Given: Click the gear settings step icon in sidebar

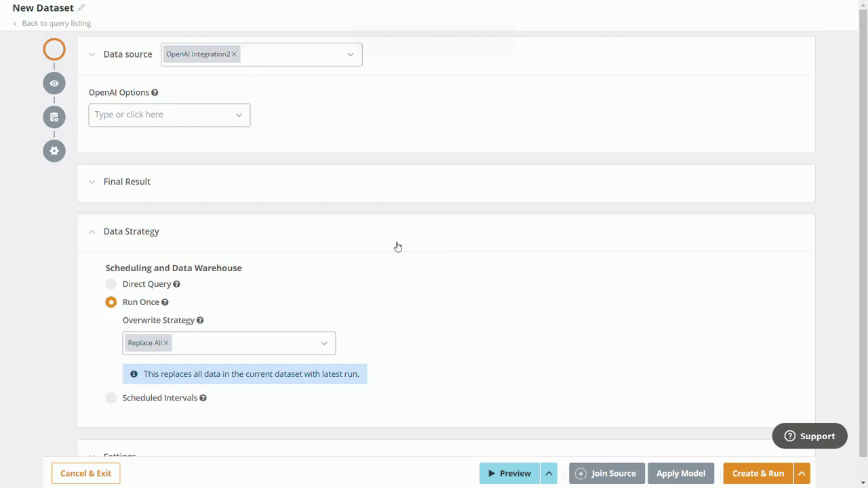Looking at the screenshot, I should click(x=54, y=150).
